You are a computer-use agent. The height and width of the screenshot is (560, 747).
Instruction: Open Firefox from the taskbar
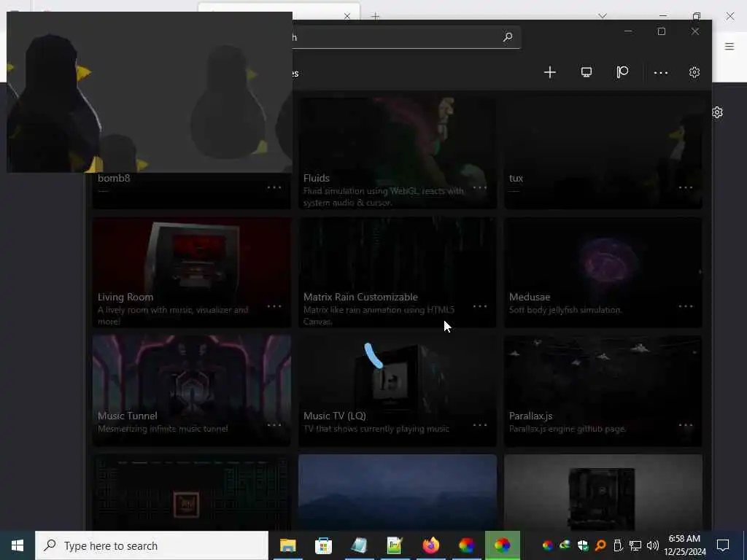click(x=430, y=545)
